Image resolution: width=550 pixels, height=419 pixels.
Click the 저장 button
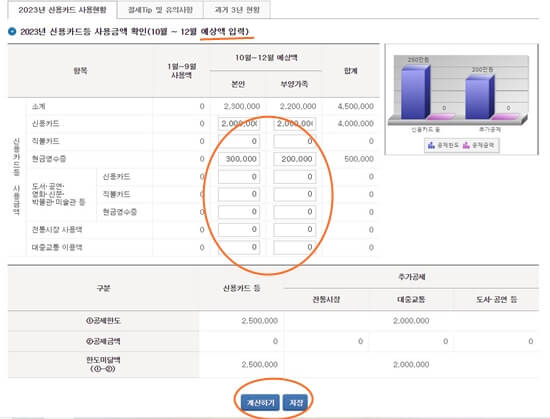coord(296,403)
